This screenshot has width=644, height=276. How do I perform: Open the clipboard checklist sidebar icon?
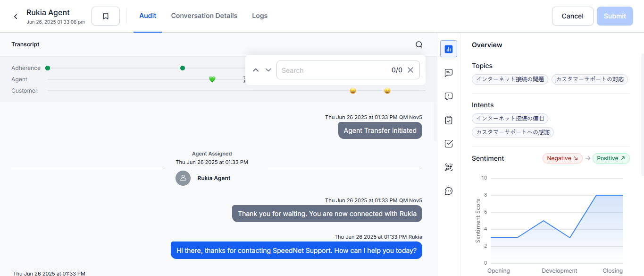(x=449, y=120)
